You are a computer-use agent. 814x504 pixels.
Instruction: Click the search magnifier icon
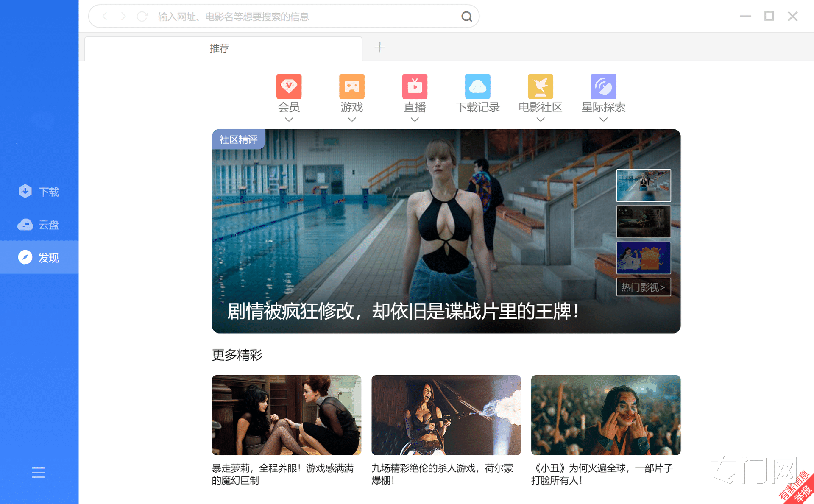(x=466, y=17)
